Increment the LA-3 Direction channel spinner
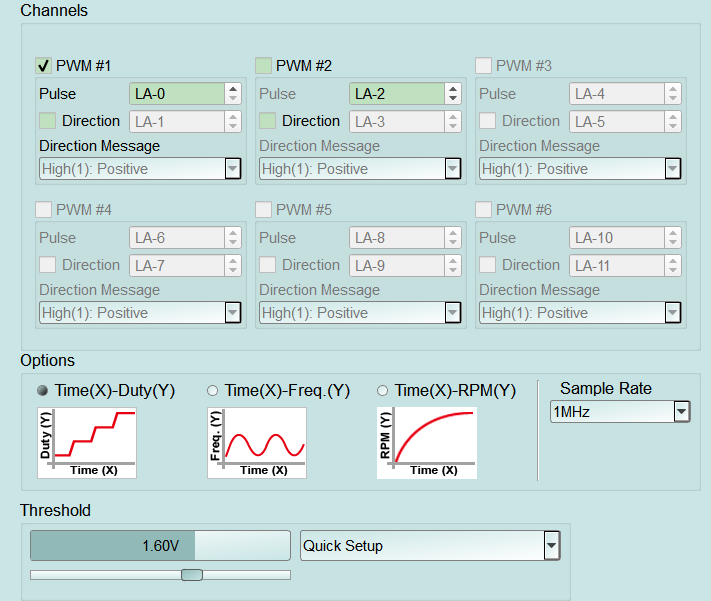The image size is (711, 601). [453, 117]
